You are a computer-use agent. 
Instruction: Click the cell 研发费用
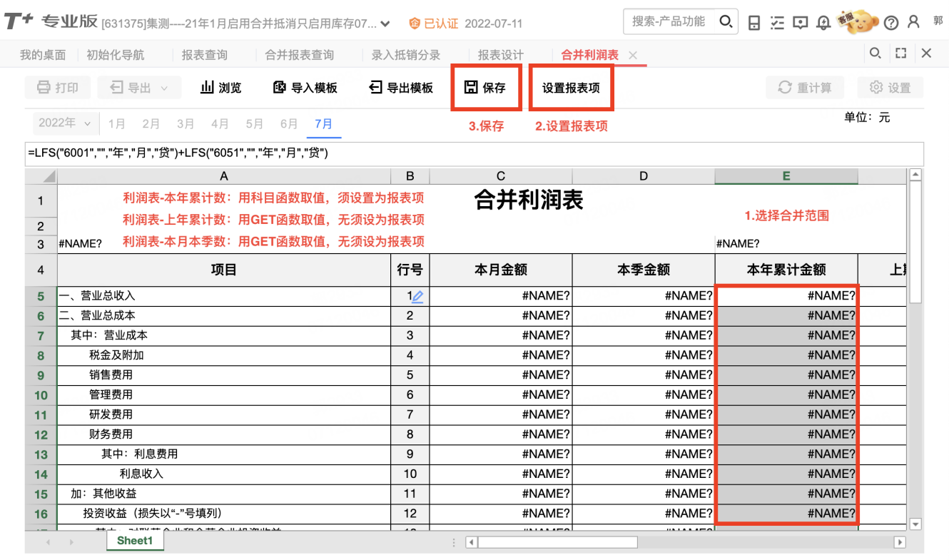224,414
